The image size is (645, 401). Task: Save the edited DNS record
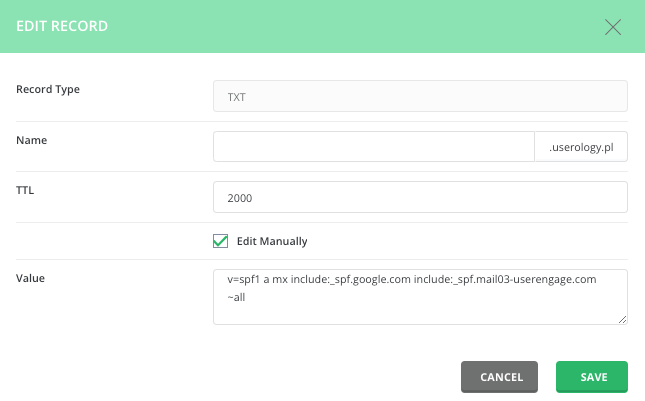point(592,377)
